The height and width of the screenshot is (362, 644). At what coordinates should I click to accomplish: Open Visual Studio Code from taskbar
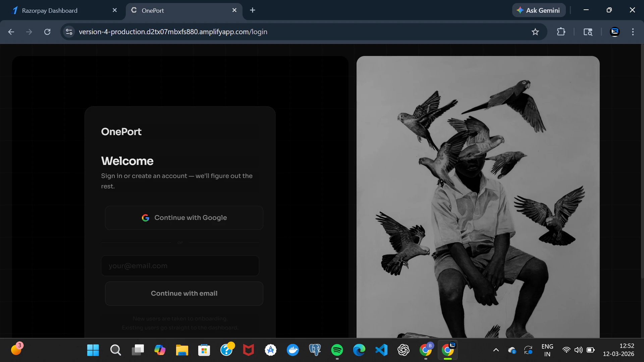(x=381, y=350)
